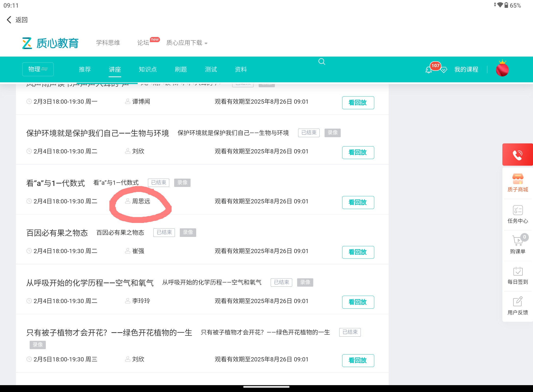The height and width of the screenshot is (392, 533).
Task: Switch to the 资料 tab
Action: click(x=241, y=69)
